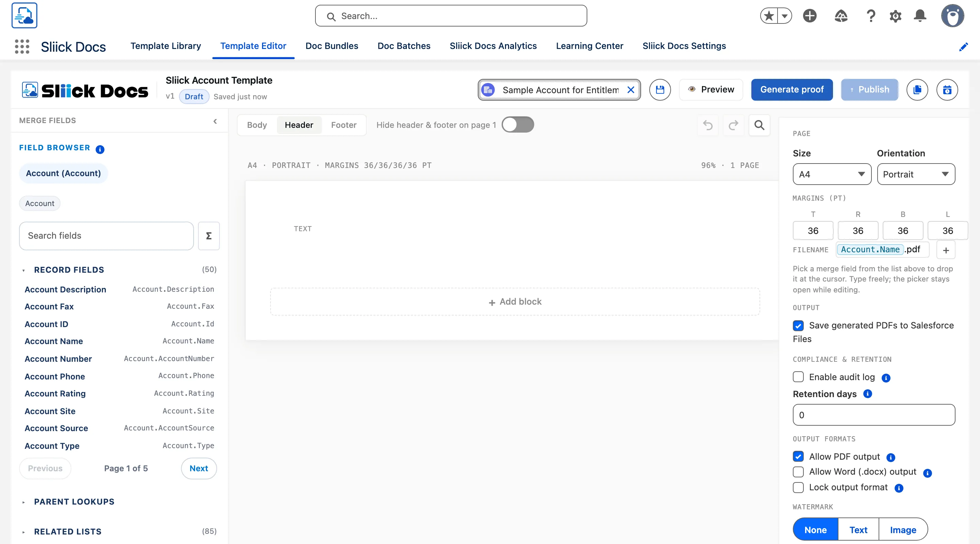Check Allow Word (.docx) output
This screenshot has height=544, width=980.
(798, 472)
